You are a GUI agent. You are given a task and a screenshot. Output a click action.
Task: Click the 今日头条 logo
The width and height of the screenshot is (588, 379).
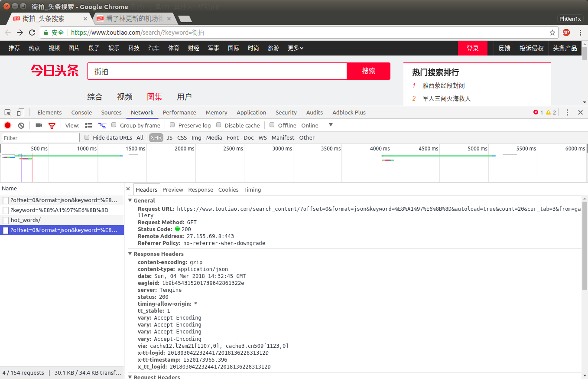(55, 71)
